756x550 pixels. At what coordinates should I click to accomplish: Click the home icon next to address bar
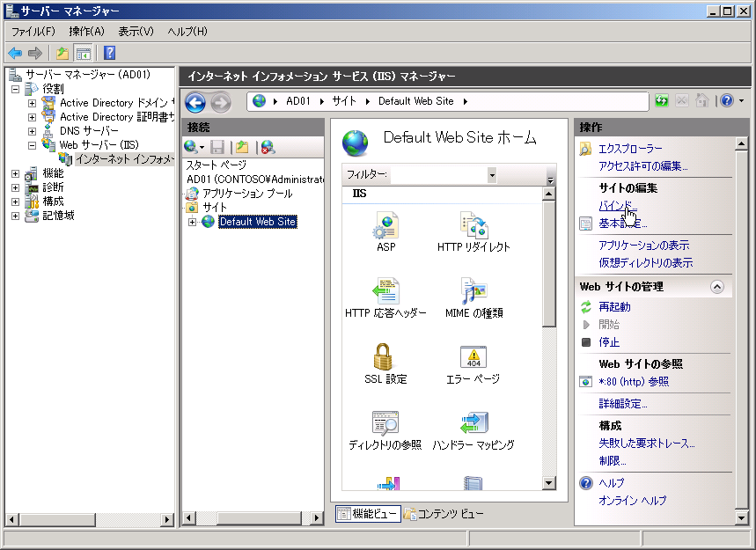tap(702, 100)
